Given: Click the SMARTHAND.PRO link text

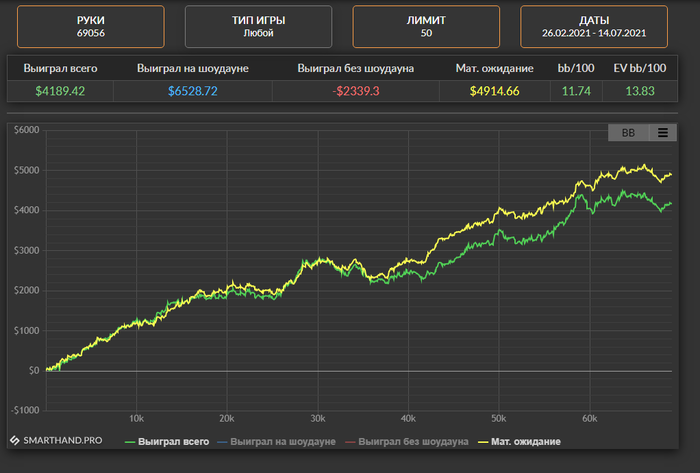Looking at the screenshot, I should pos(62,440).
